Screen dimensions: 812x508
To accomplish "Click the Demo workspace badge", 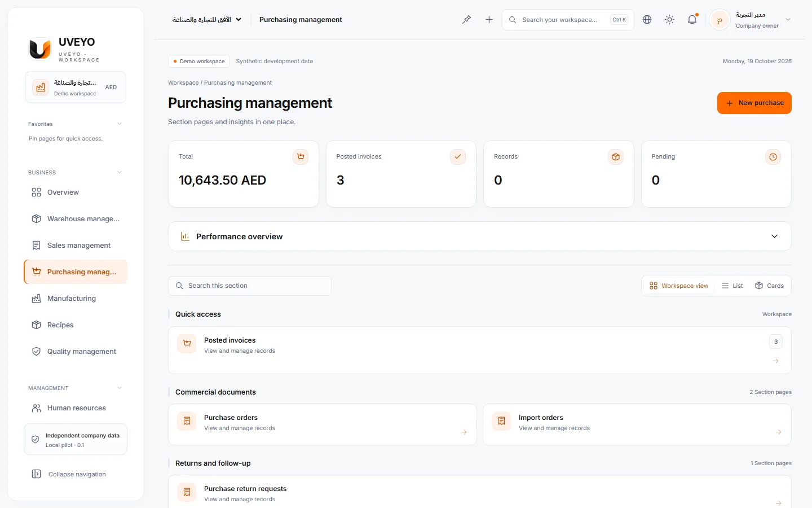I will coord(199,62).
